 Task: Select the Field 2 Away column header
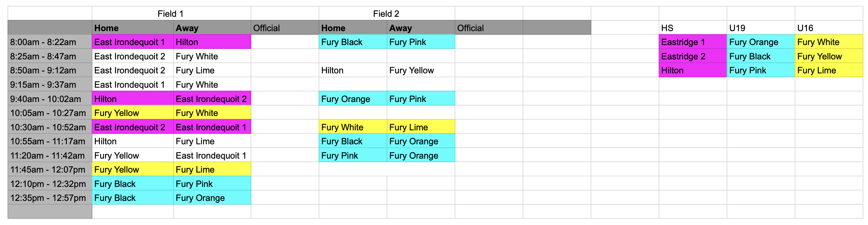[421, 28]
